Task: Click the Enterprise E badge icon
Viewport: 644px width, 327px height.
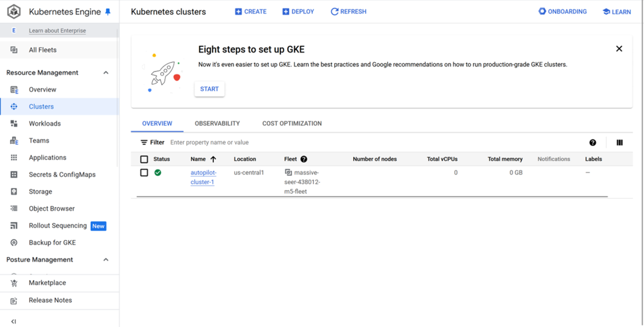Action: coord(14,31)
